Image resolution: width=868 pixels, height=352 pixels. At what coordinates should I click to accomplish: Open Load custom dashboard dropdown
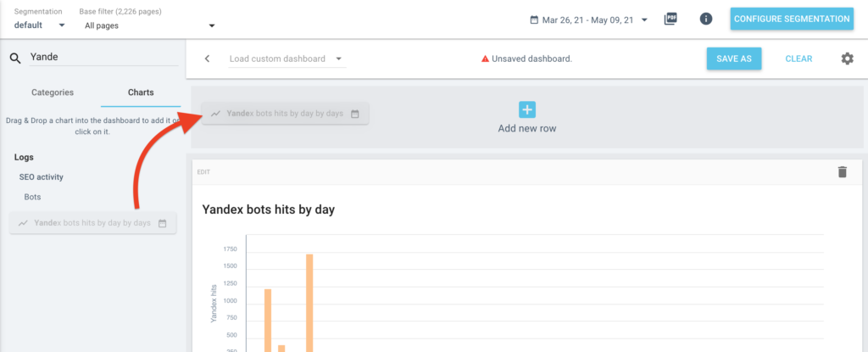(287, 59)
